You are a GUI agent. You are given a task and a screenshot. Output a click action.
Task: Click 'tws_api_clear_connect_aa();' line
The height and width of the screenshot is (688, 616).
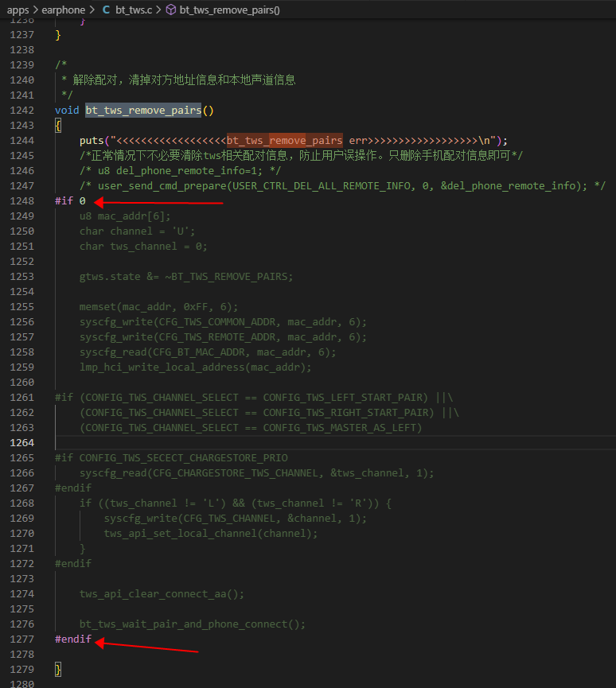click(162, 594)
